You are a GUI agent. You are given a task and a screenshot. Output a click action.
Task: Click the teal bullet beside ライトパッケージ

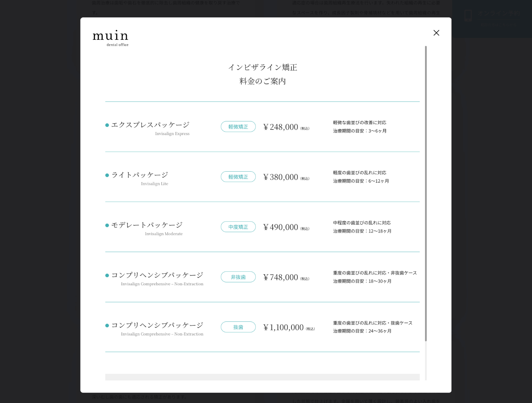pyautogui.click(x=107, y=175)
